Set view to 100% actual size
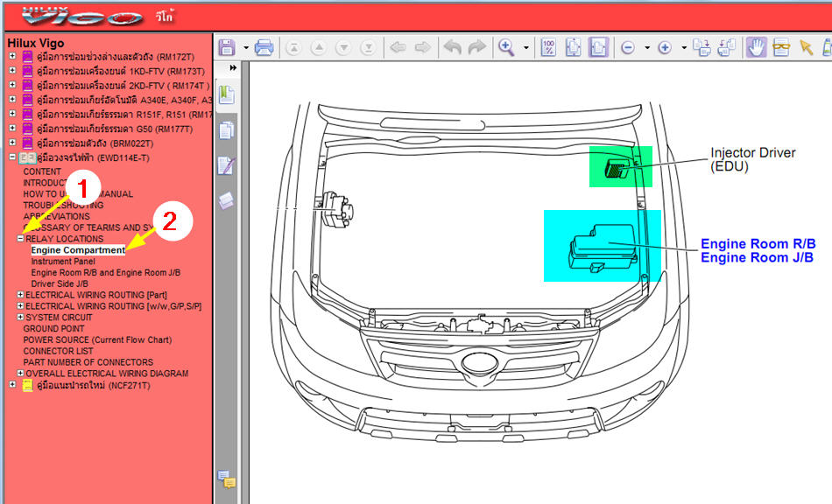This screenshot has width=832, height=504. click(548, 48)
